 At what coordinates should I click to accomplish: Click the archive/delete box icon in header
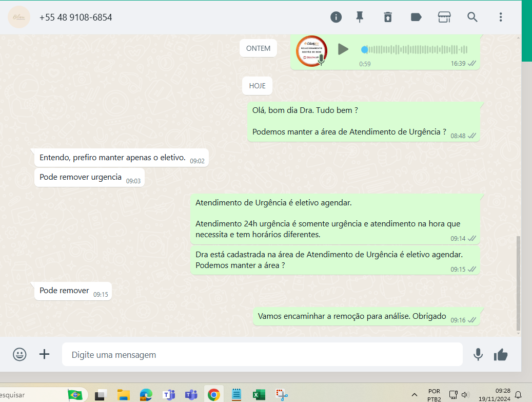[388, 17]
